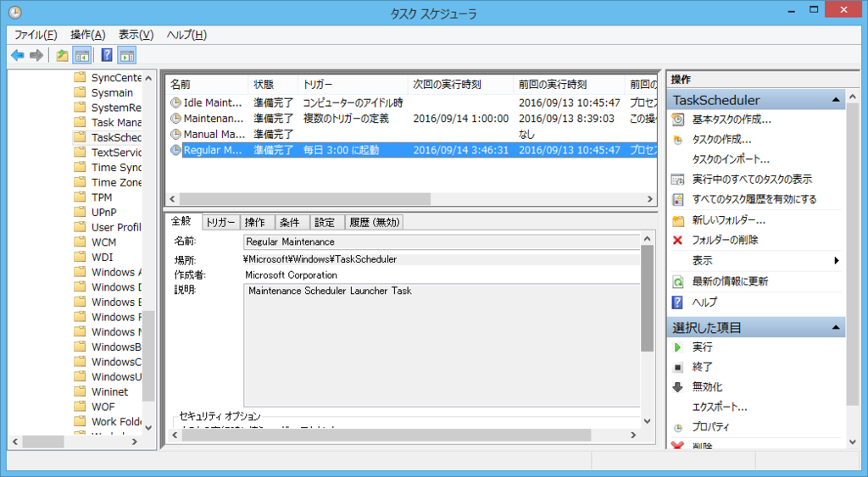Click the 新しいフォルダー folder icon

pyautogui.click(x=677, y=220)
